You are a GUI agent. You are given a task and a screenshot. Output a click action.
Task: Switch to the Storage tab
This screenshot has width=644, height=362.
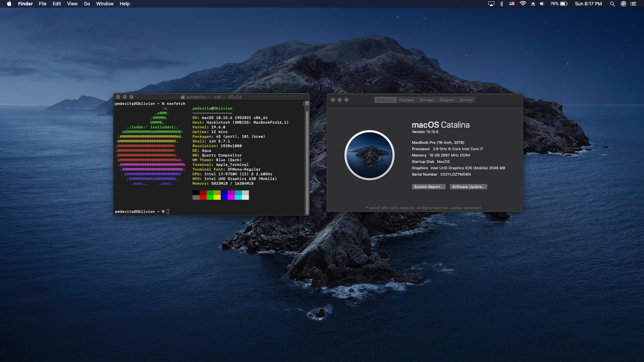[426, 100]
